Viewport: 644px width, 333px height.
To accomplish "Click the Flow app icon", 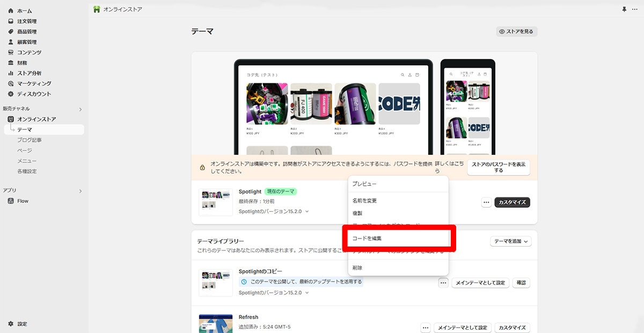I will point(11,201).
